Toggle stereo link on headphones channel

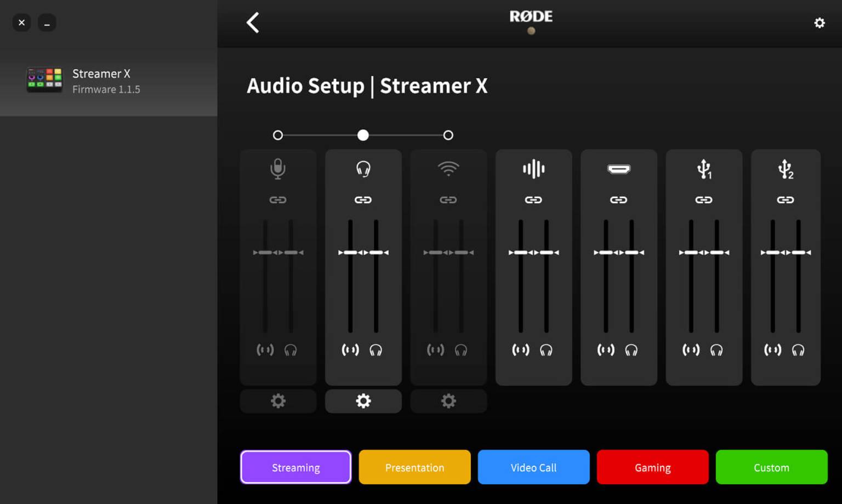[x=363, y=200]
